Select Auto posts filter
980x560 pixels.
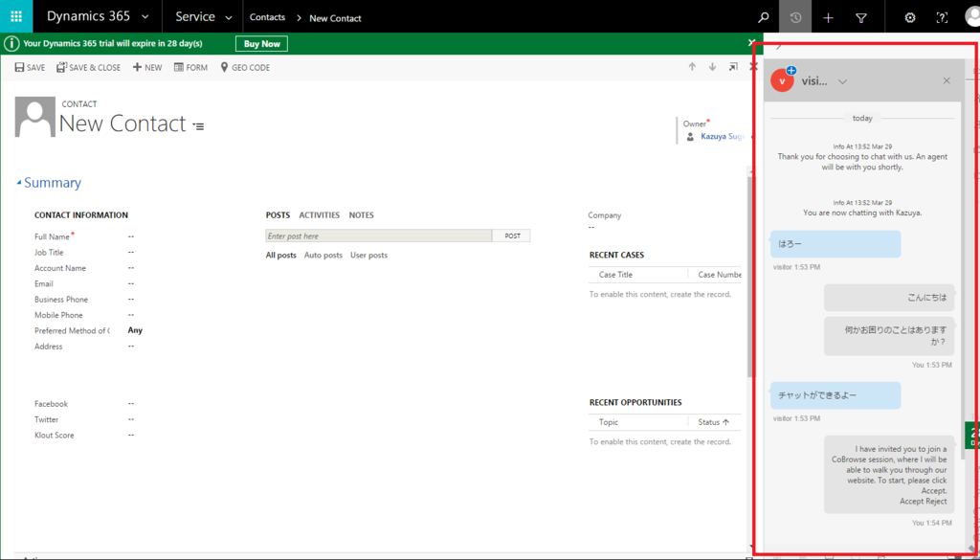[323, 255]
